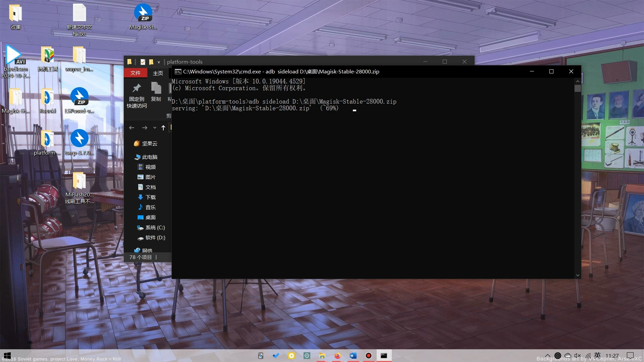
Task: Open the platform-... folder on the desktop
Action: pos(47,142)
